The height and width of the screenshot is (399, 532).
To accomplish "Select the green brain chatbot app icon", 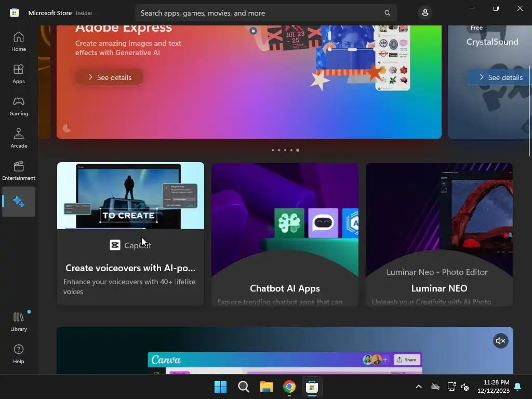I will click(x=289, y=223).
